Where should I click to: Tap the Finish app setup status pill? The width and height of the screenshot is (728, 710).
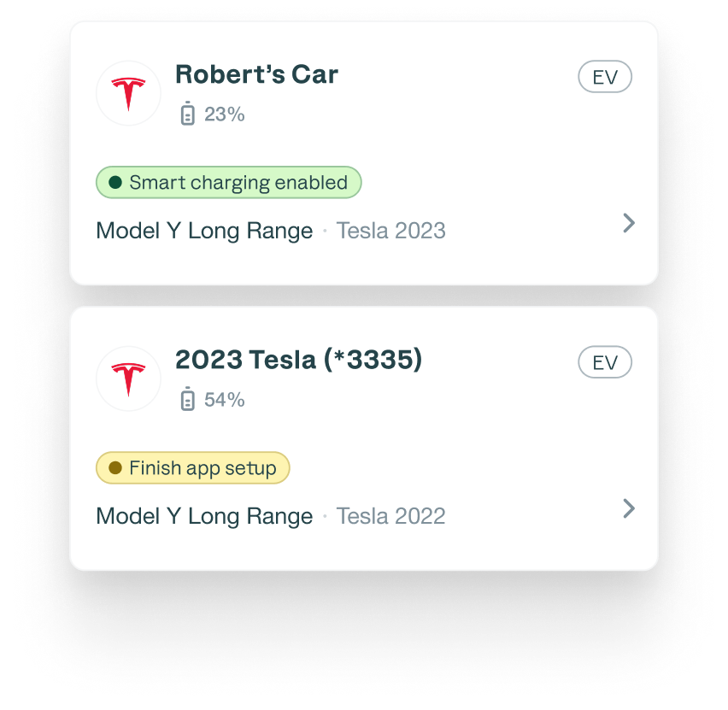pyautogui.click(x=193, y=468)
